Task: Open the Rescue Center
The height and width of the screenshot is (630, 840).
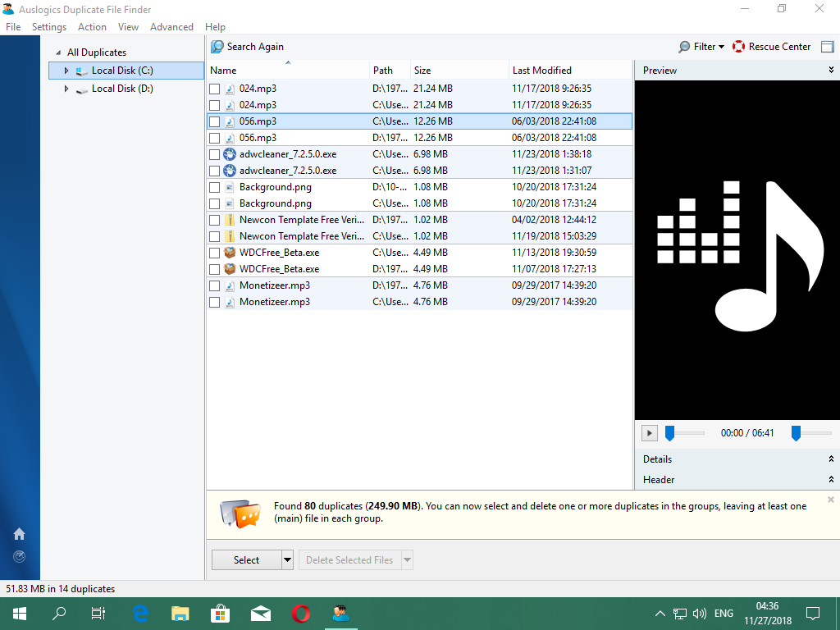Action: 771,47
